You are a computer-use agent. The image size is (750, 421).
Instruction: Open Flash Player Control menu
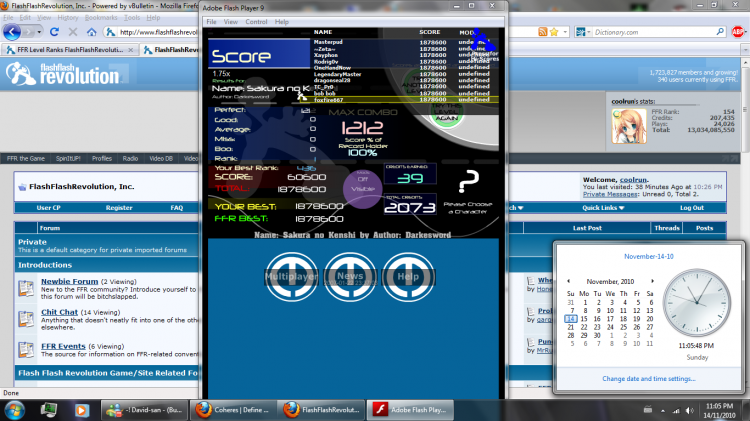[256, 22]
